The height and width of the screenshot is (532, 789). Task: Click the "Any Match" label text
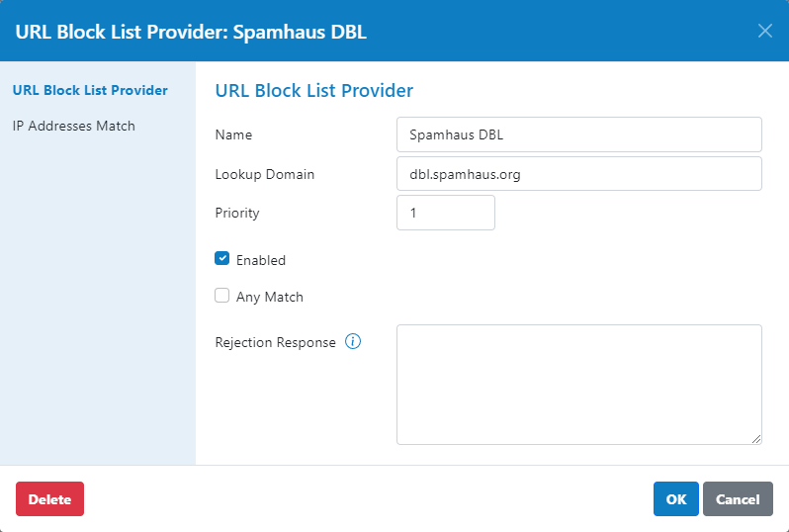click(x=270, y=297)
